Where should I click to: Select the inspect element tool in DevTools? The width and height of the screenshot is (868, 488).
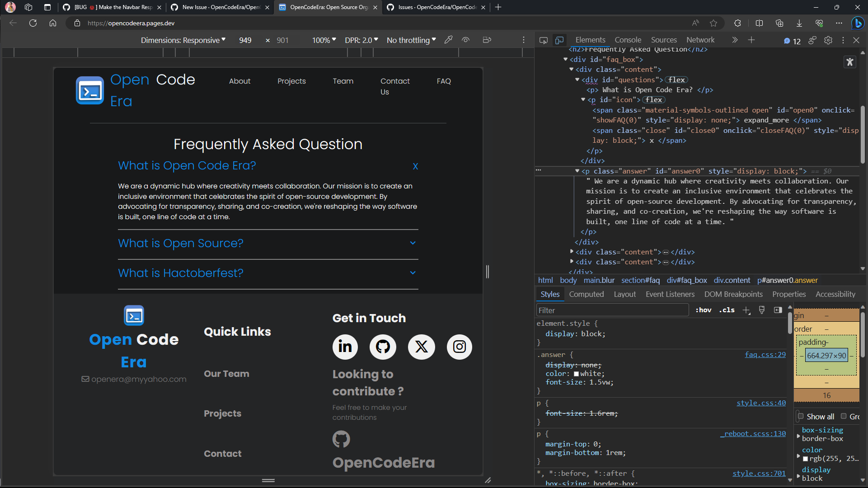click(x=543, y=40)
